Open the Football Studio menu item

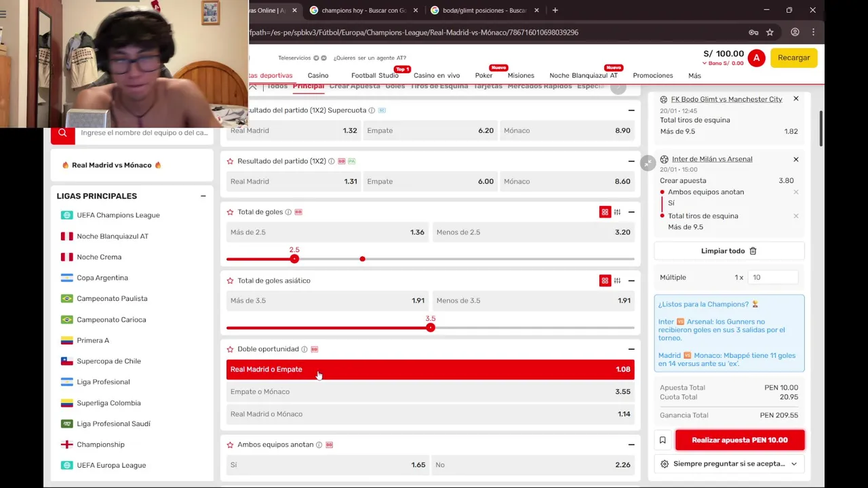[375, 75]
